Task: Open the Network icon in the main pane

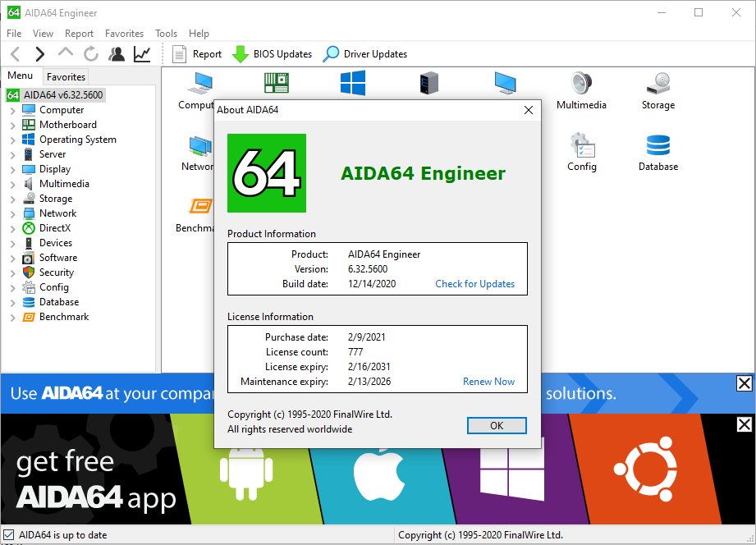Action: (200, 145)
